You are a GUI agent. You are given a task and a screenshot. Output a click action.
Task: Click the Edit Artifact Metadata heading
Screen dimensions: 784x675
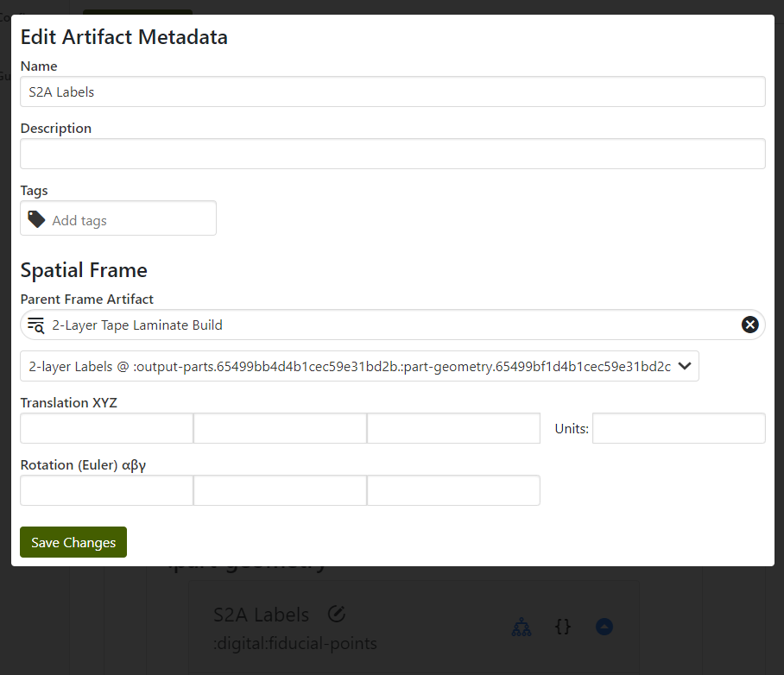click(124, 37)
